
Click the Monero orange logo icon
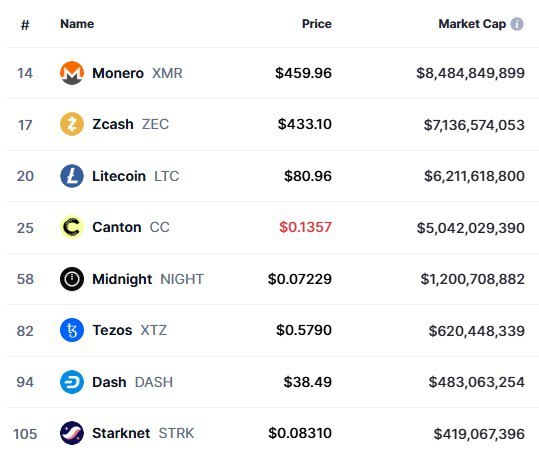pos(72,73)
